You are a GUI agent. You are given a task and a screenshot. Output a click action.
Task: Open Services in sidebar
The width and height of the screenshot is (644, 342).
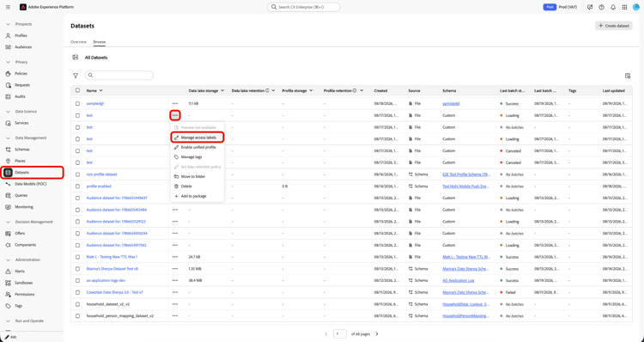(21, 123)
